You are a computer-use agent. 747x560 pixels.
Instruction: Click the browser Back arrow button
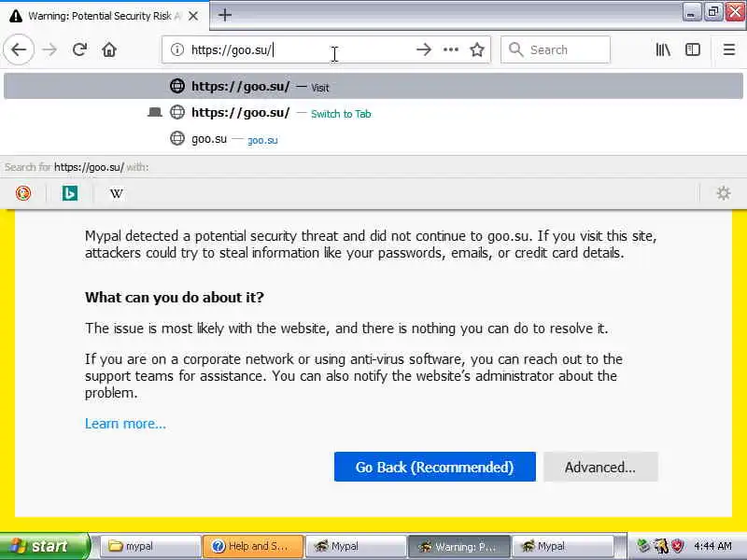(19, 49)
